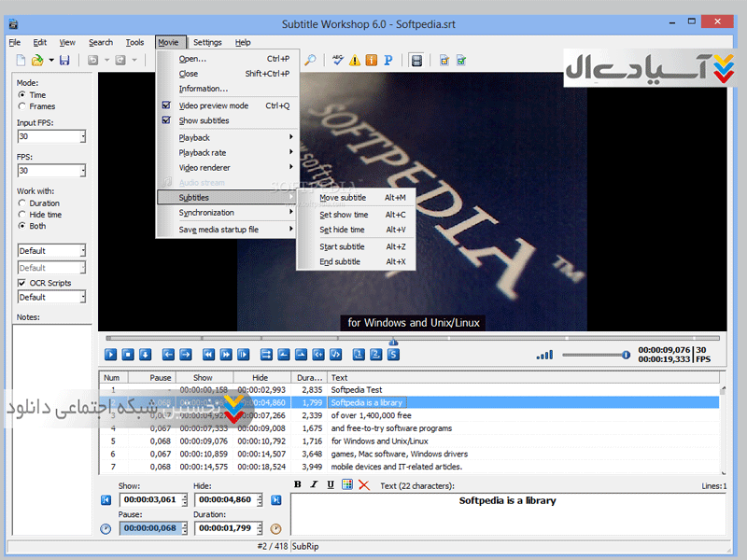Click the red X remove-formatting icon

click(363, 485)
